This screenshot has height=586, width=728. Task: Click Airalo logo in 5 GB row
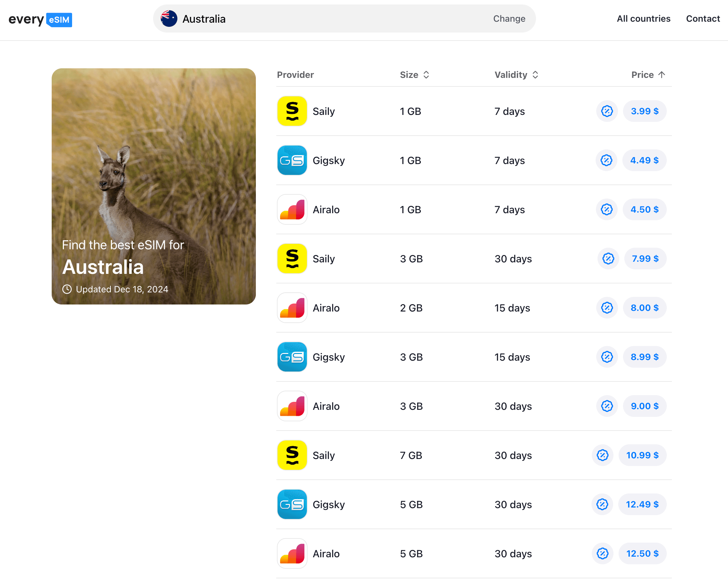[x=292, y=553]
